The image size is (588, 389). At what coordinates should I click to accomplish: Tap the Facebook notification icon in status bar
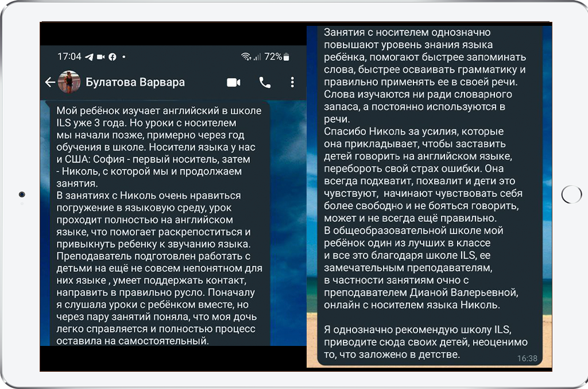[x=112, y=57]
